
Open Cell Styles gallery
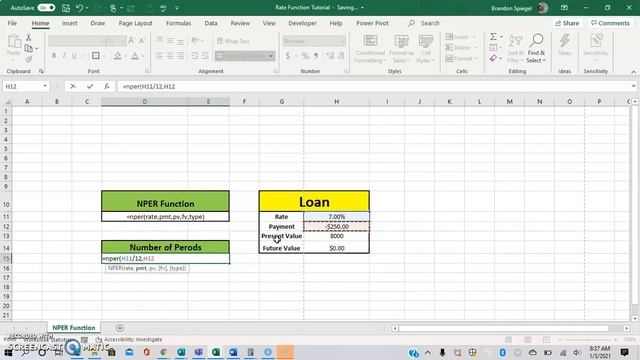point(426,49)
